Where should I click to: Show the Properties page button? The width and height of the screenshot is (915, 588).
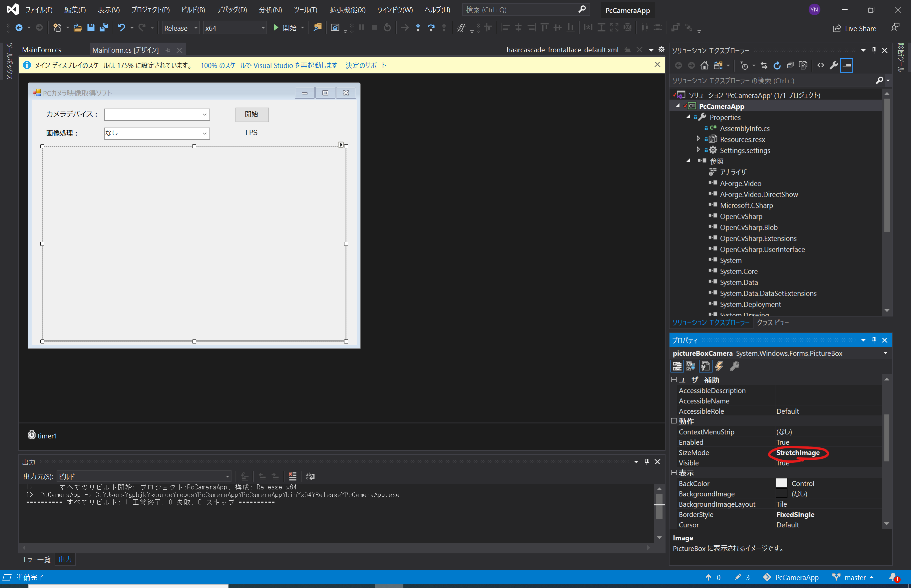706,366
